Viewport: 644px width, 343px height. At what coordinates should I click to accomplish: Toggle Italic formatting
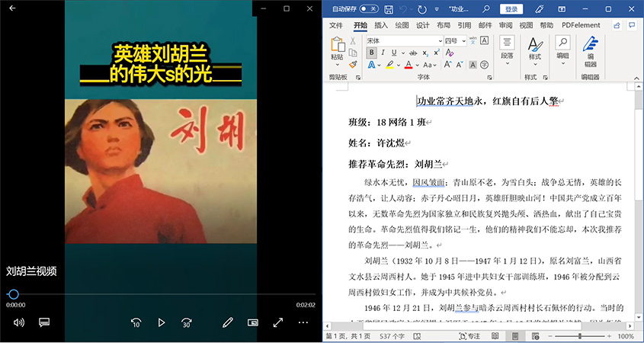point(383,53)
